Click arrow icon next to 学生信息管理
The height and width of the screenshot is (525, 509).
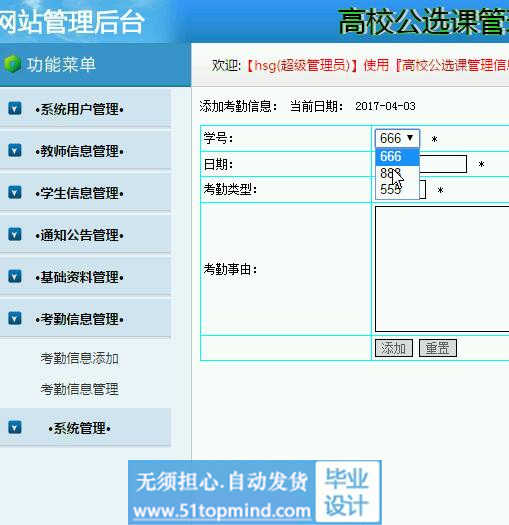15,192
